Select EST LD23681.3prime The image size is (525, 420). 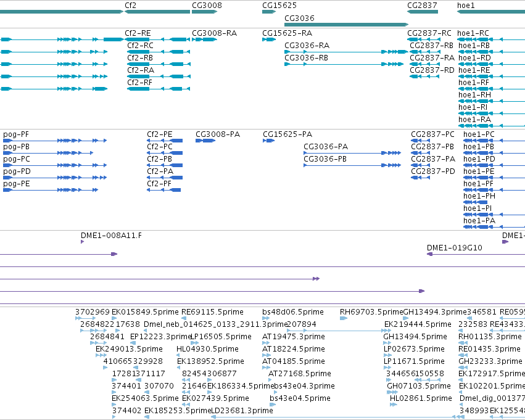[337, 417]
